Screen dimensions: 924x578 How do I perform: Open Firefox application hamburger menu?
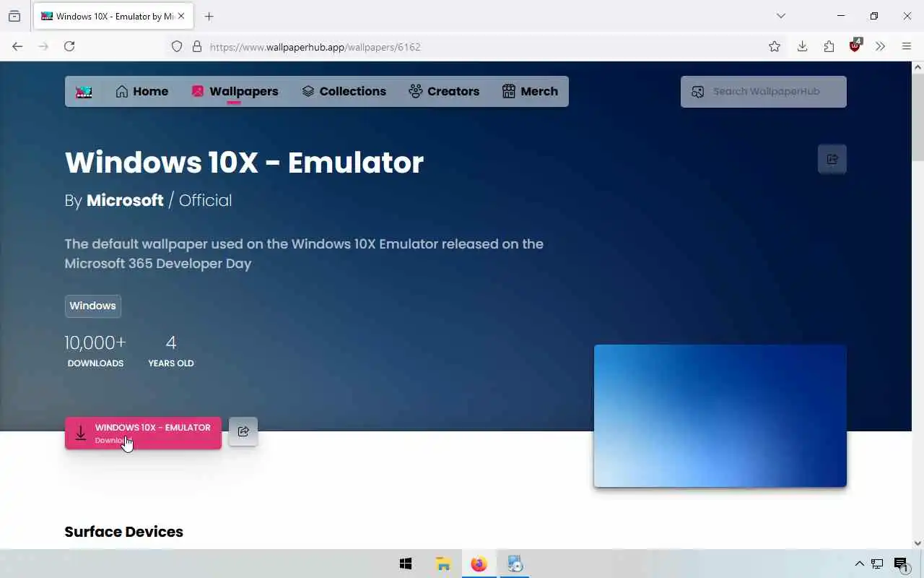907,46
